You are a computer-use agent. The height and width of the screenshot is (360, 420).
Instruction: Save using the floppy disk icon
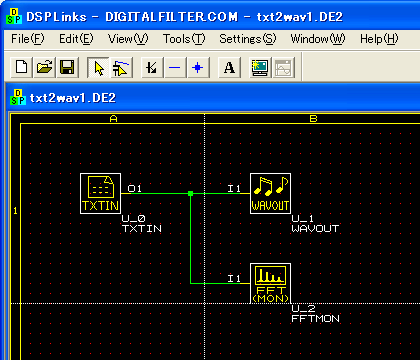pos(67,68)
